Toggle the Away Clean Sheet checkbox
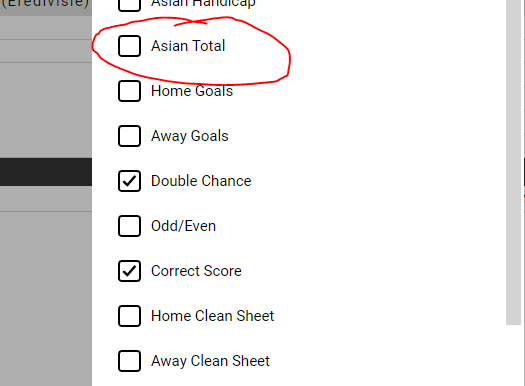525x386 pixels. pyautogui.click(x=129, y=361)
